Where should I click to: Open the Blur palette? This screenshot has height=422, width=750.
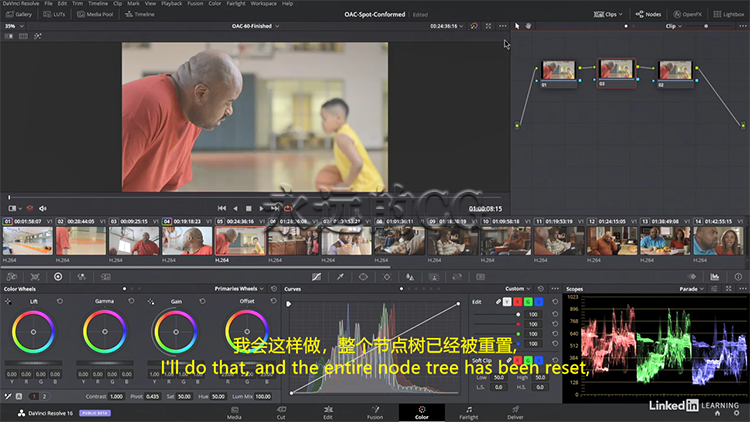click(x=410, y=277)
